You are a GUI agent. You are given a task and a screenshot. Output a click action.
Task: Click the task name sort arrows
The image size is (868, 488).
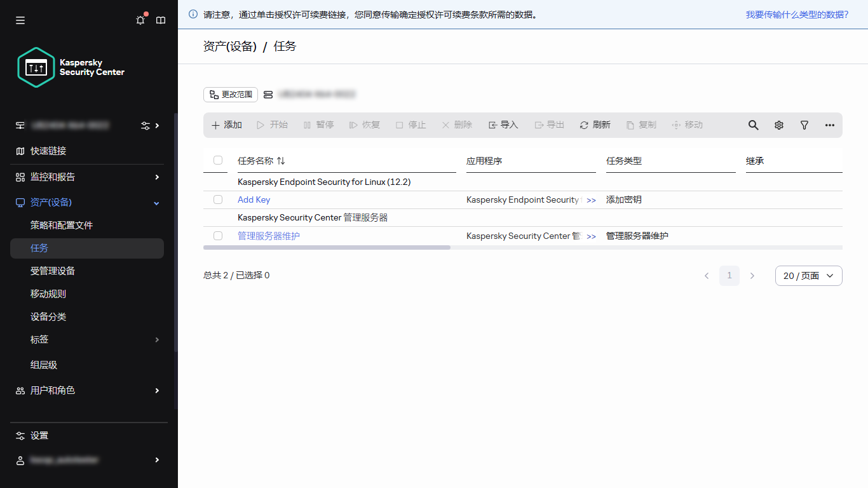click(x=281, y=161)
